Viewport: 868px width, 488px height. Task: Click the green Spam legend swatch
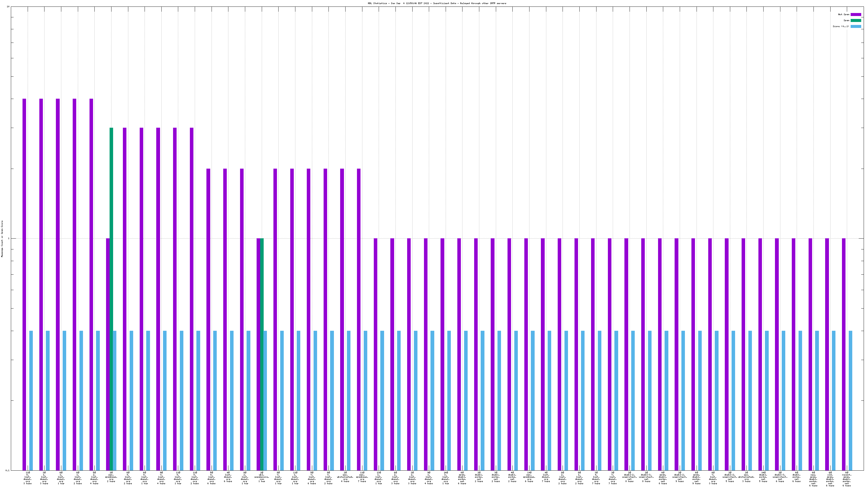coord(856,21)
